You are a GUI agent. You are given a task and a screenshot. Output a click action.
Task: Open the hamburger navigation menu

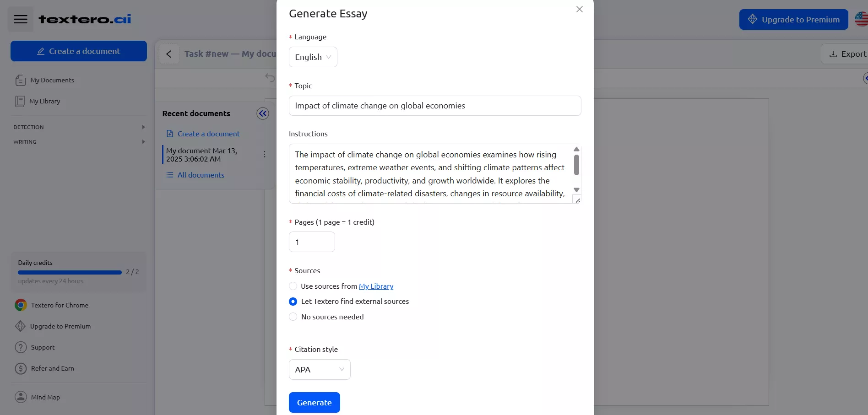20,19
